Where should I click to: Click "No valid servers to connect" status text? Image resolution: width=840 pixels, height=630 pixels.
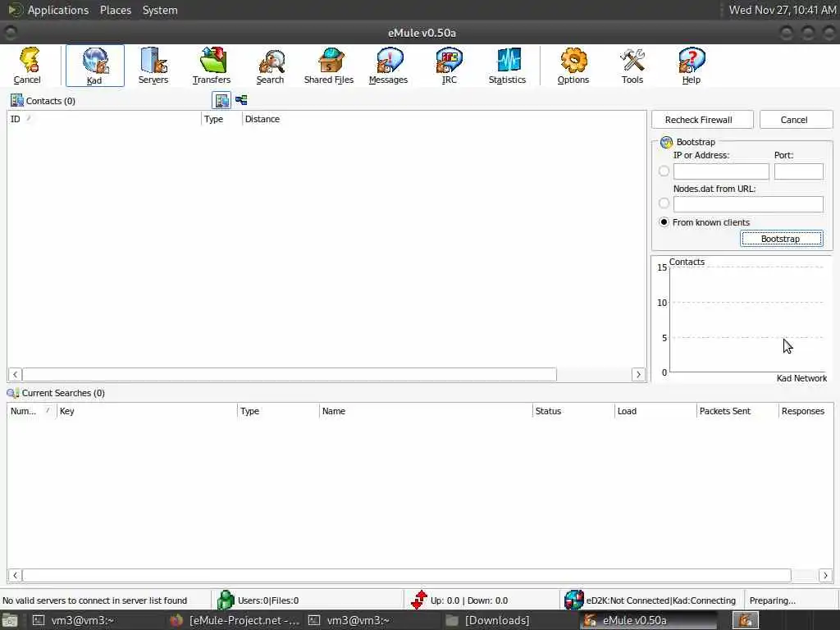click(95, 600)
